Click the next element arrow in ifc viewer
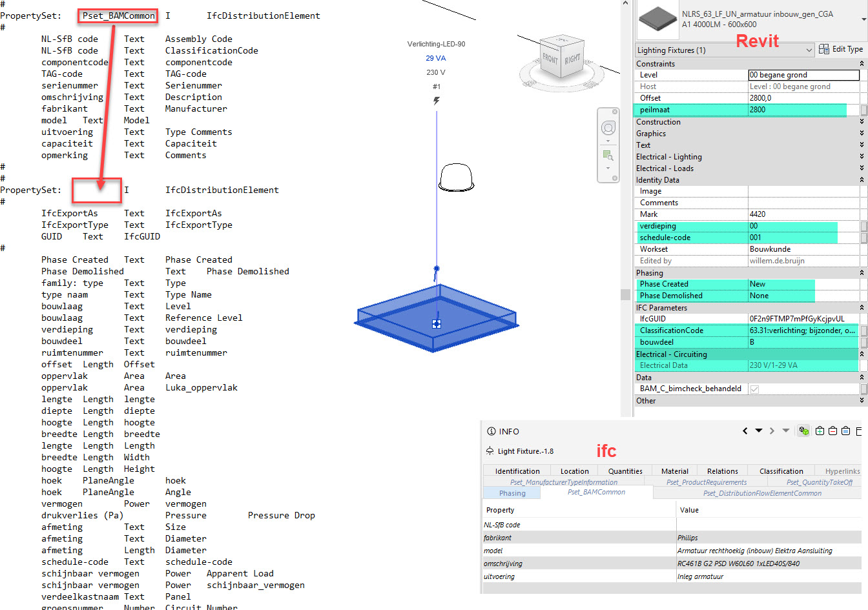 click(x=772, y=431)
